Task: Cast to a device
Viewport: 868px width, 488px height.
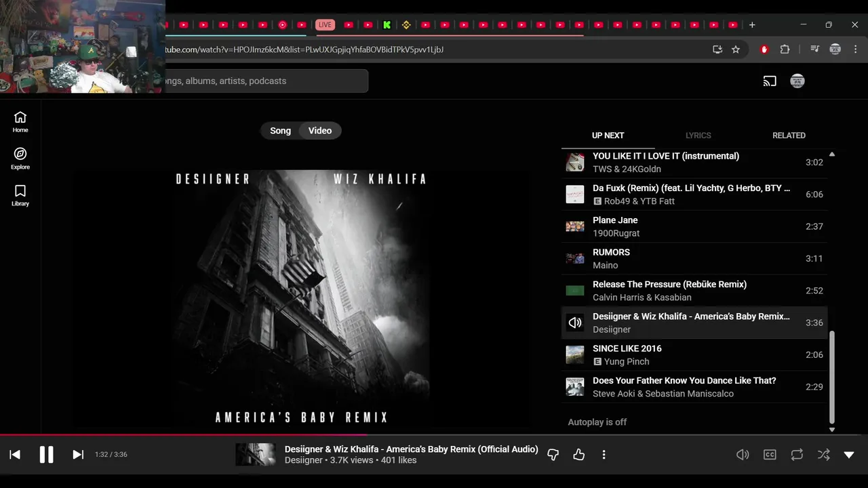Action: 770,81
